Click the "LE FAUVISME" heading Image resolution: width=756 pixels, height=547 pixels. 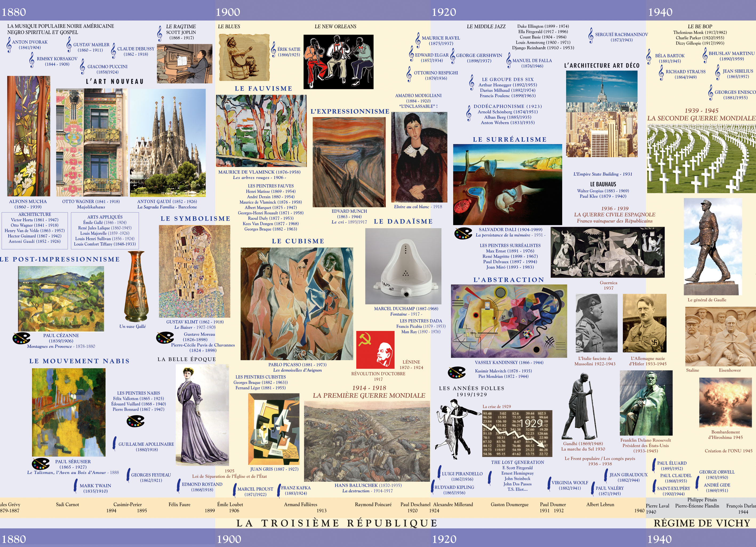point(263,89)
